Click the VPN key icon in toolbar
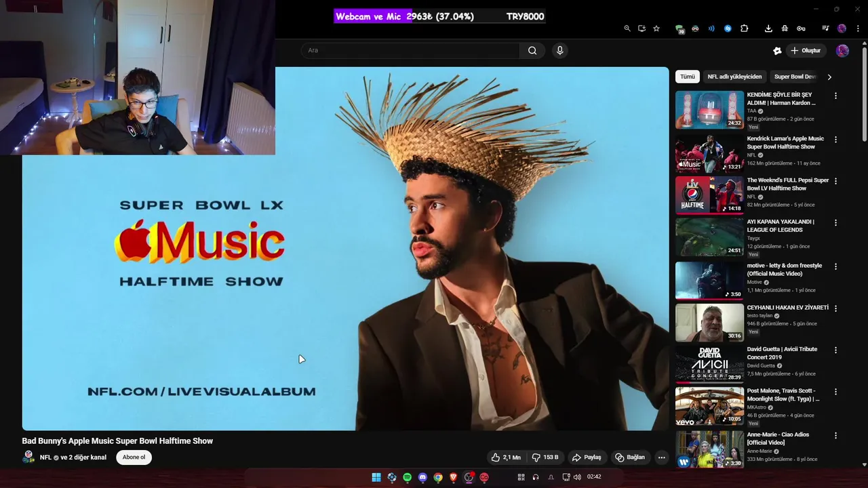Image resolution: width=868 pixels, height=488 pixels. pyautogui.click(x=801, y=28)
